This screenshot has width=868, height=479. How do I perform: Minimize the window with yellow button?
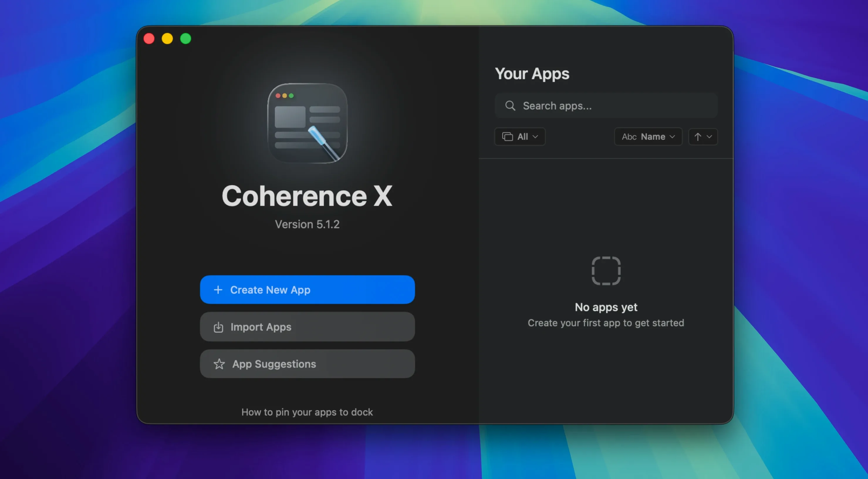coord(167,39)
